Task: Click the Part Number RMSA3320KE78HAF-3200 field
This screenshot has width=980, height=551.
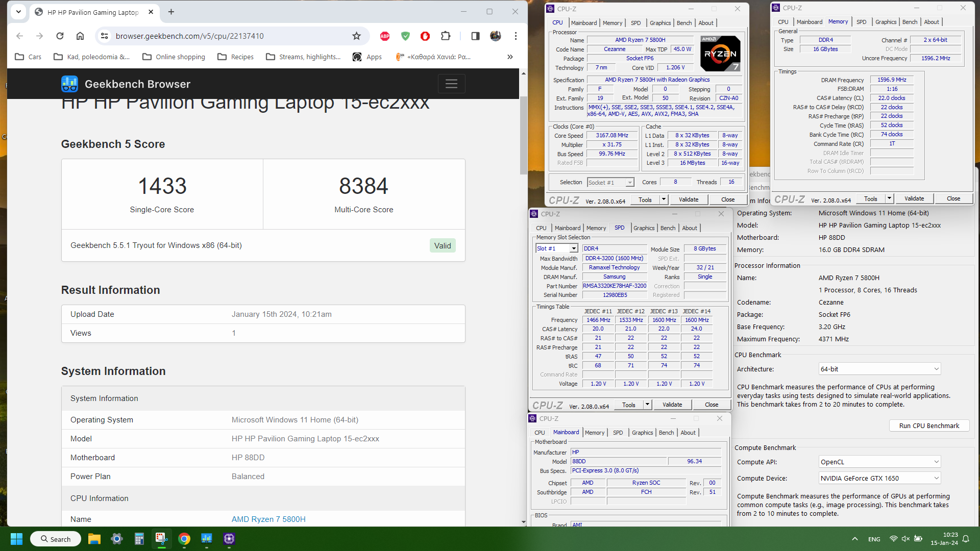Action: [x=615, y=286]
